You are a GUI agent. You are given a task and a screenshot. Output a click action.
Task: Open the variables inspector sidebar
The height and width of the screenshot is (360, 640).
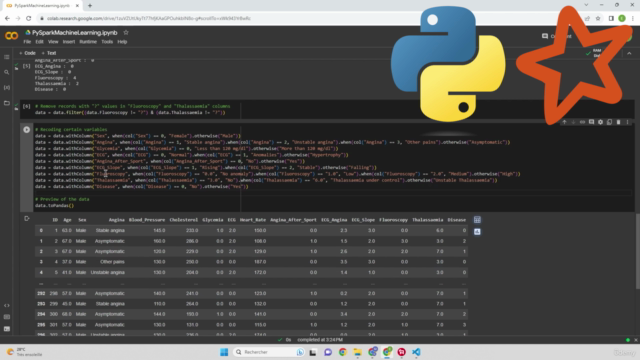[x=7, y=87]
